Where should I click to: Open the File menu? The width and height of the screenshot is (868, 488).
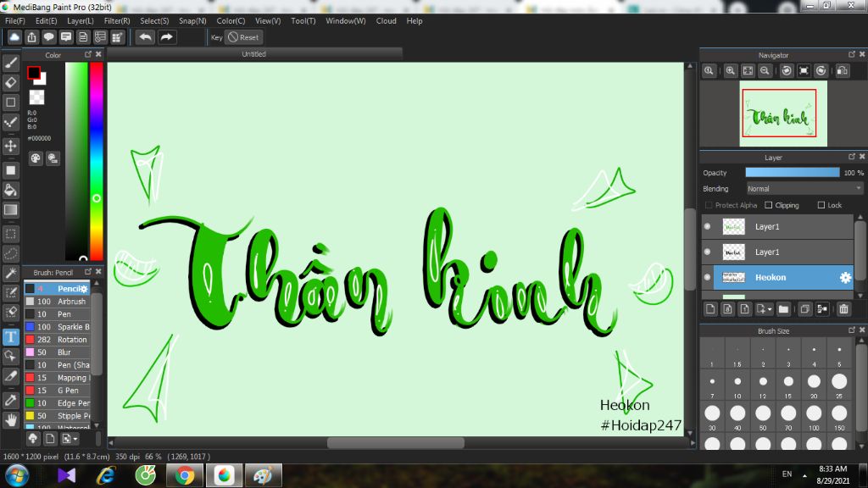[15, 21]
